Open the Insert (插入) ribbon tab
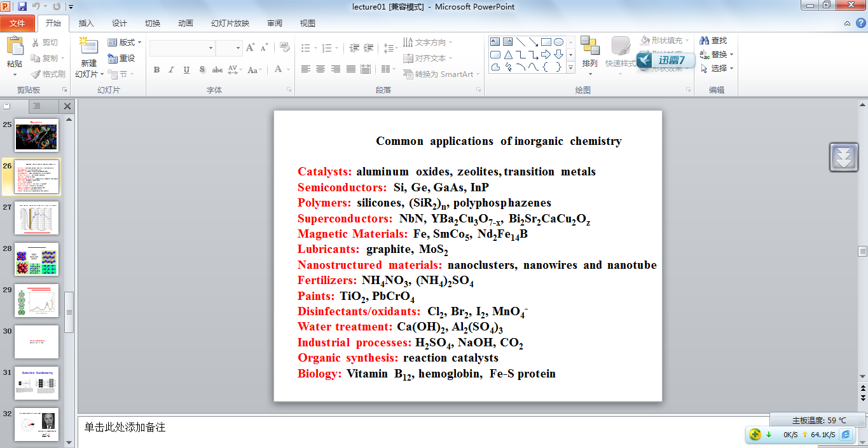This screenshot has height=448, width=868. (x=86, y=24)
